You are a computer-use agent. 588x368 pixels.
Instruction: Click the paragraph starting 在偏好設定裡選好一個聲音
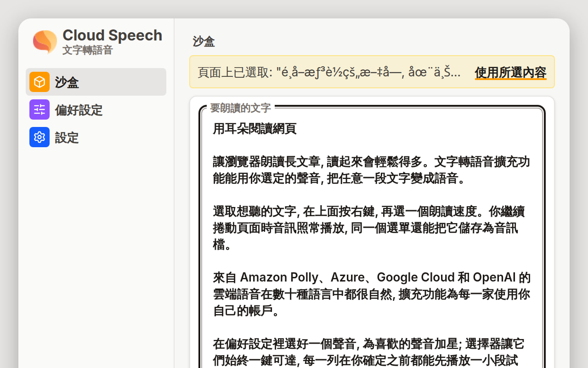pos(369,352)
